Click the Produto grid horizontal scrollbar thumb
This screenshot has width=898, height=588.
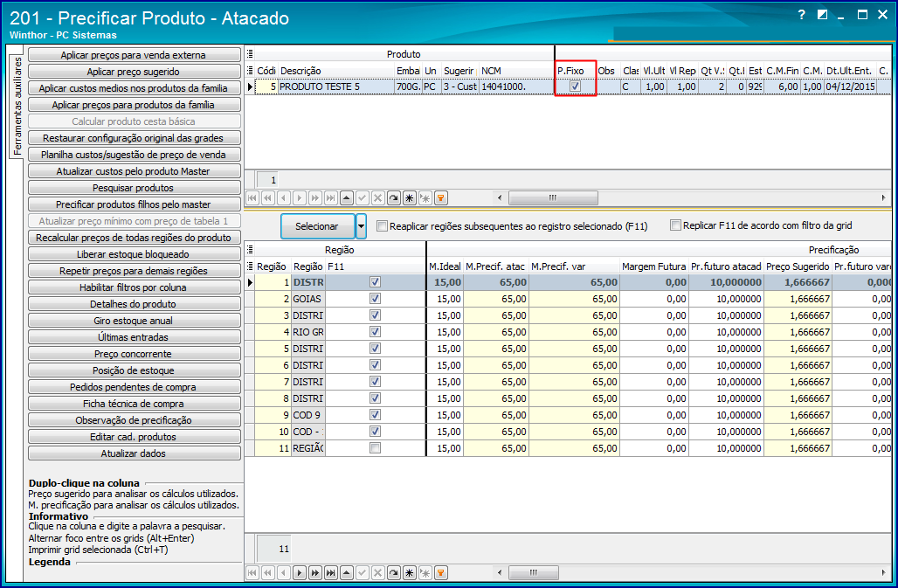553,198
